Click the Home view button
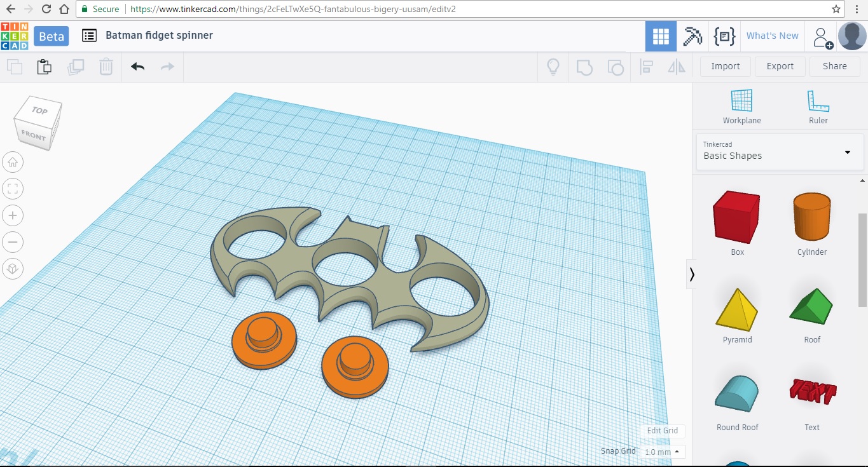This screenshot has width=868, height=467. pos(13,162)
